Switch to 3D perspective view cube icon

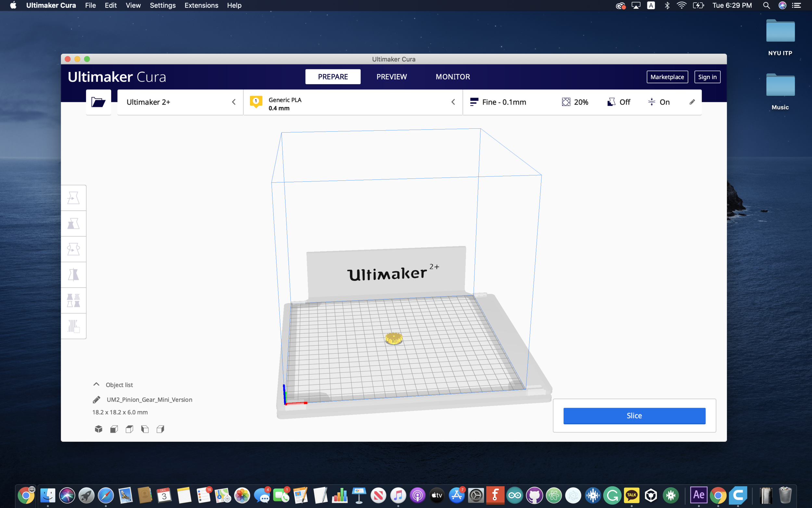tap(98, 429)
